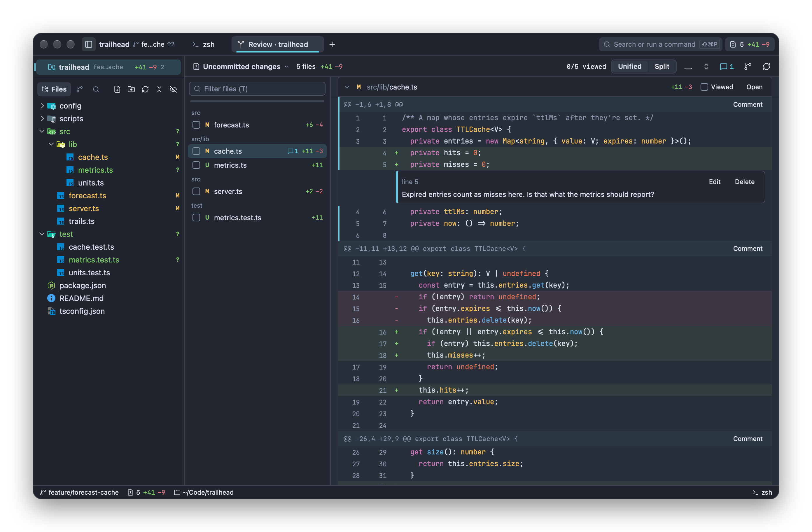Screen dimensions: 812x532
Task: Expand or collapse all diffs icon
Action: coord(707,66)
